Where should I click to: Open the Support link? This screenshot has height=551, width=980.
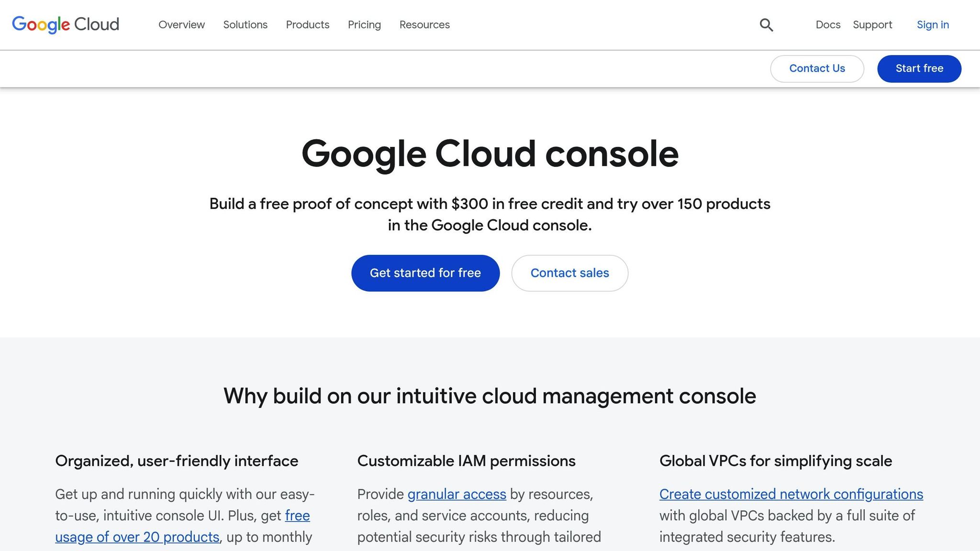(872, 25)
